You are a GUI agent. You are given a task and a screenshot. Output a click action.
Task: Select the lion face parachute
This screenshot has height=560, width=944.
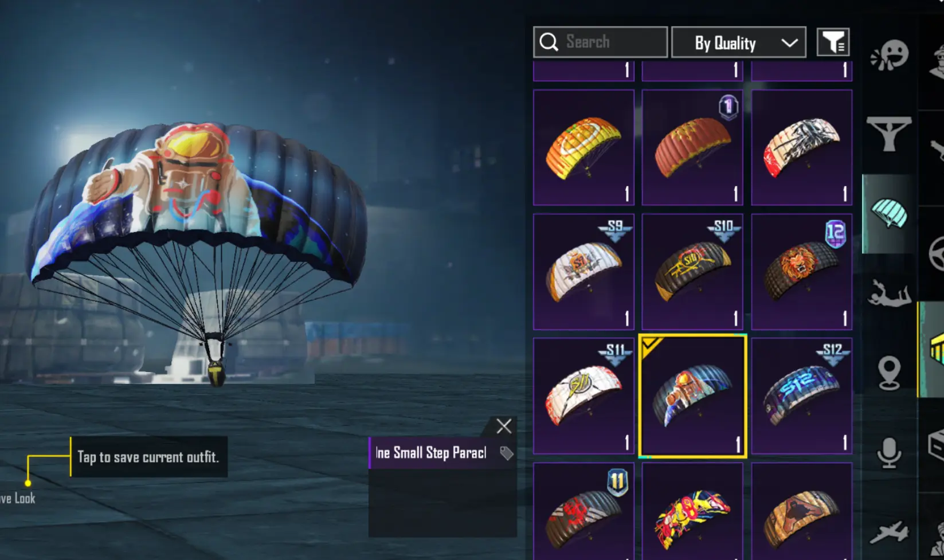[802, 272]
